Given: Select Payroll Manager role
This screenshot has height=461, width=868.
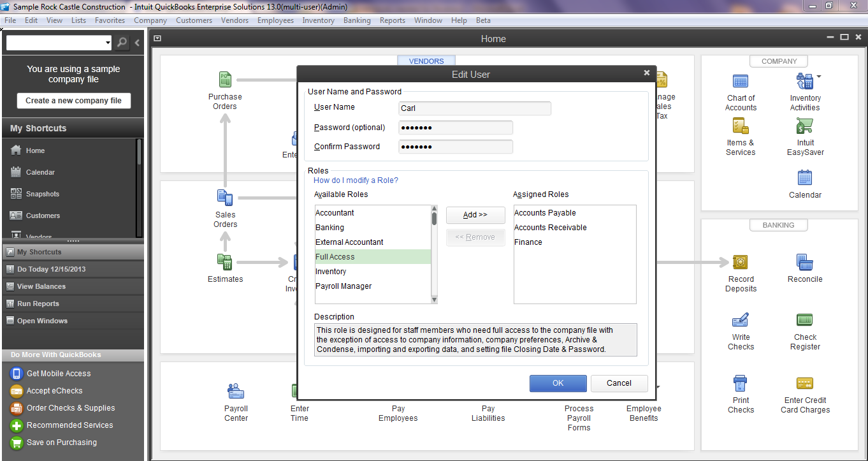Looking at the screenshot, I should [x=373, y=286].
